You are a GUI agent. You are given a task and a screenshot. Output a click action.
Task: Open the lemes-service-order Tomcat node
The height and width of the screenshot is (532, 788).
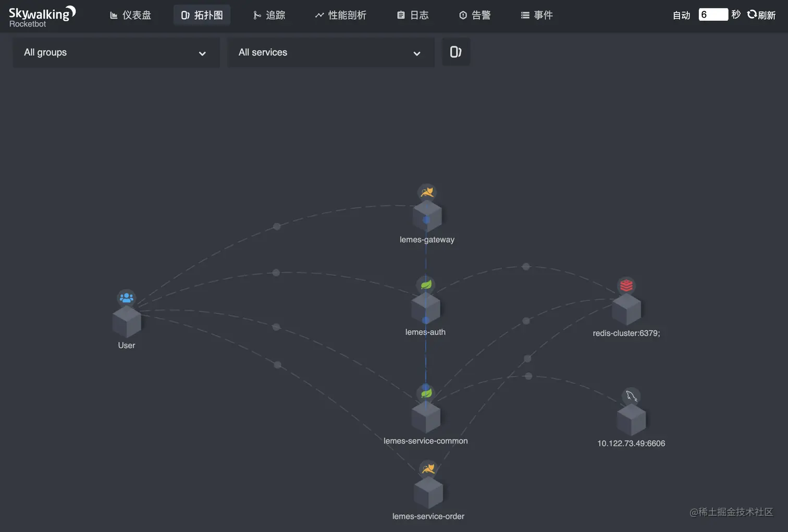[x=428, y=491]
